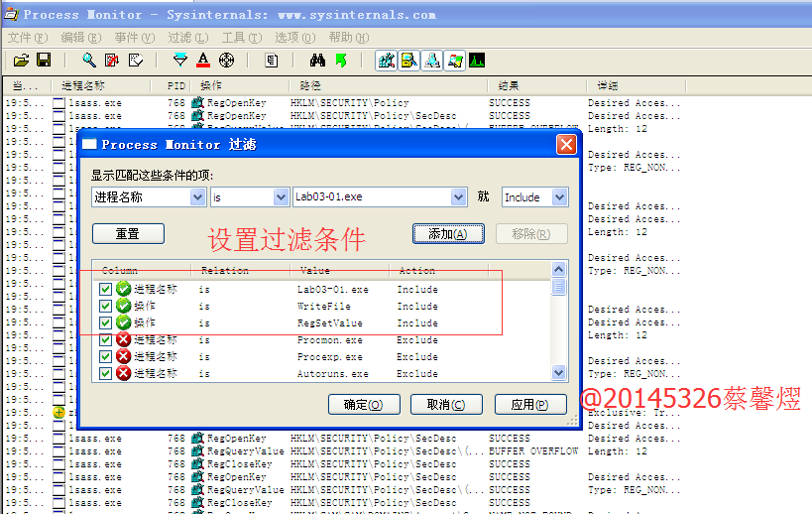Toggle the profiling events graph icon

[477, 61]
